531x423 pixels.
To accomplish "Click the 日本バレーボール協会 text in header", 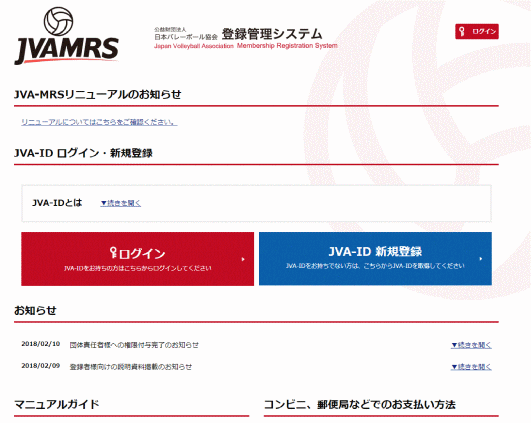I will click(x=186, y=37).
